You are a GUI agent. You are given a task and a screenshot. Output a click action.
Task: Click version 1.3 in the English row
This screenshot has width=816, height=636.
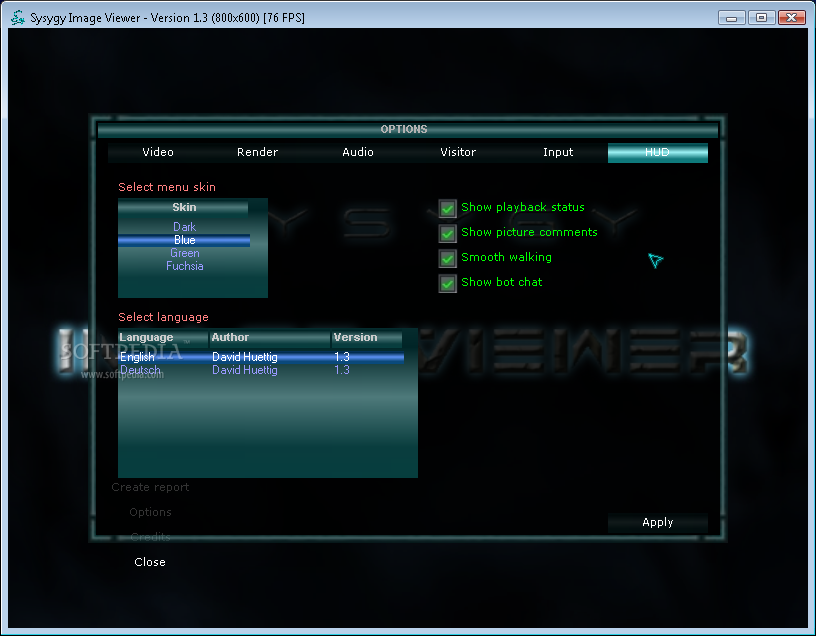point(342,357)
